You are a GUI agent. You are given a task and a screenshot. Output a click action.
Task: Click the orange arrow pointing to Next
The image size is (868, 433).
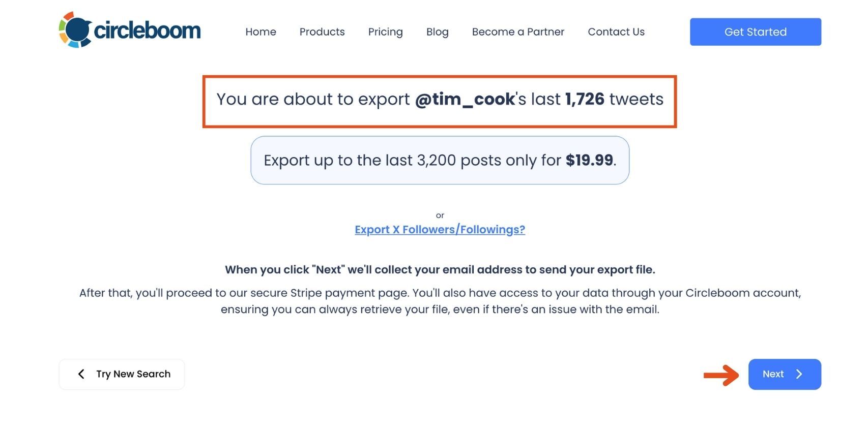point(720,374)
